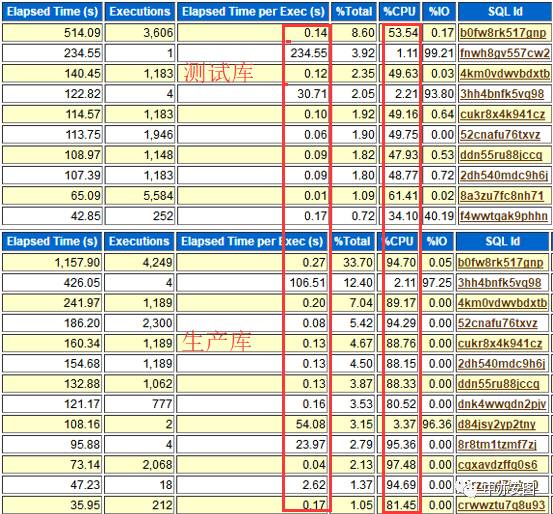Select executions cell 1,062
This screenshot has height=514, width=553.
[139, 383]
